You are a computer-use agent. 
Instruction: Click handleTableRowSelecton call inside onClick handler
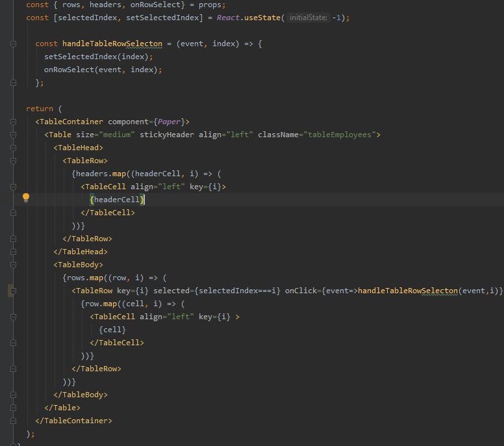pyautogui.click(x=408, y=291)
